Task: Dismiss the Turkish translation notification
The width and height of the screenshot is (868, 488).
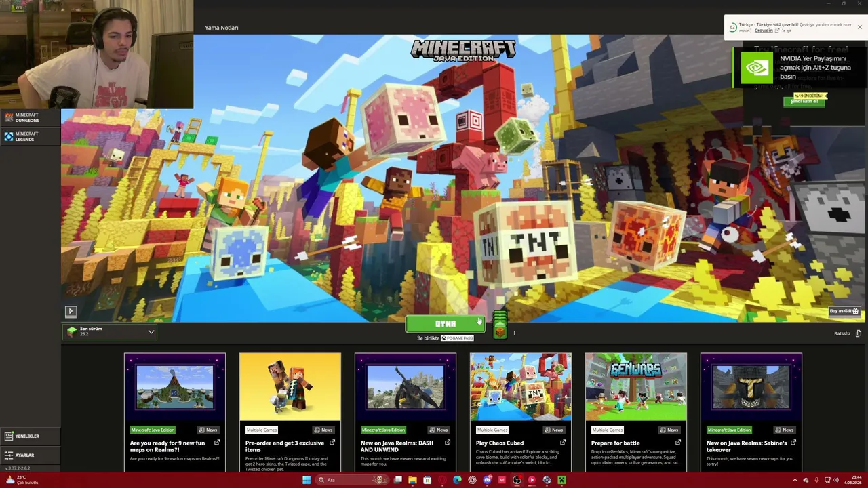Action: pyautogui.click(x=860, y=27)
